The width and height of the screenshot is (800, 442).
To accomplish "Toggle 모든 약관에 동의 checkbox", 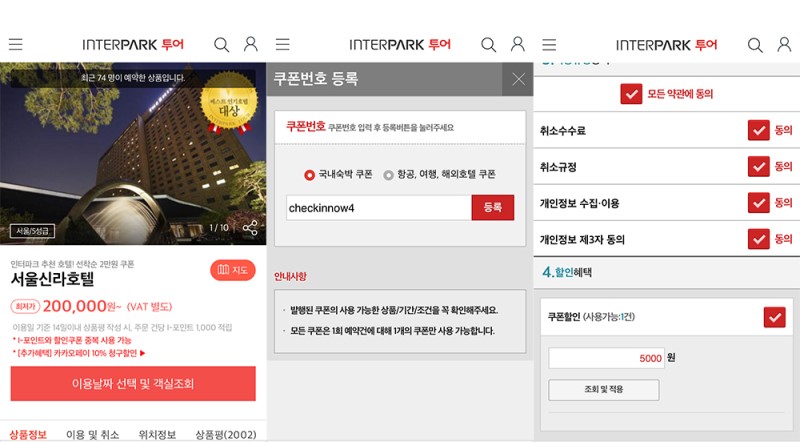I will click(x=631, y=94).
